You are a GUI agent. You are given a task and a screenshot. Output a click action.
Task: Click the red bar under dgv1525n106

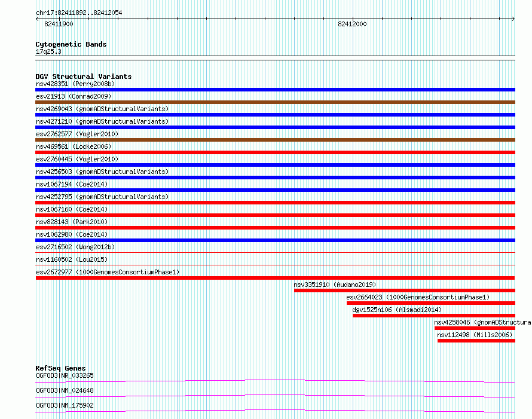(x=434, y=316)
